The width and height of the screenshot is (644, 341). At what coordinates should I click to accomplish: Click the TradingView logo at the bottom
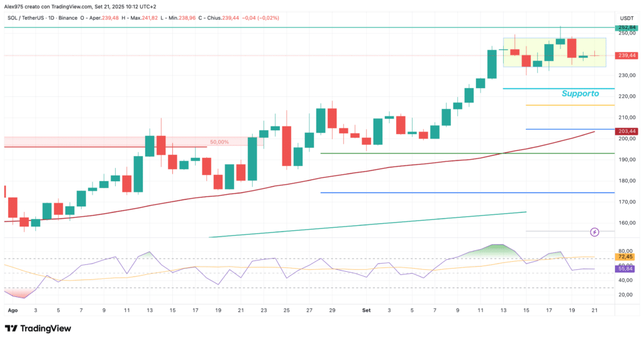click(38, 328)
